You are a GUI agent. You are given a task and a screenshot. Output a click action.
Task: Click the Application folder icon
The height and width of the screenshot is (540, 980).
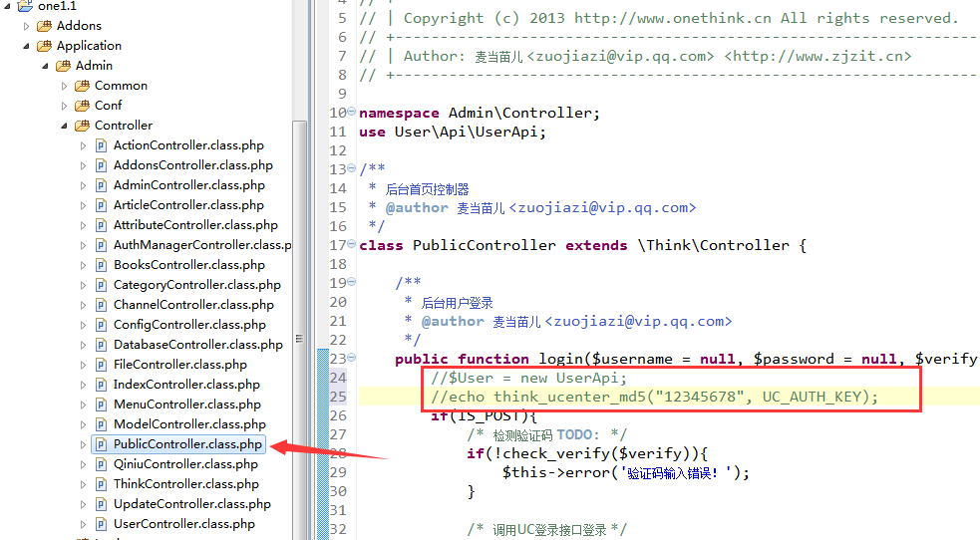(x=44, y=46)
